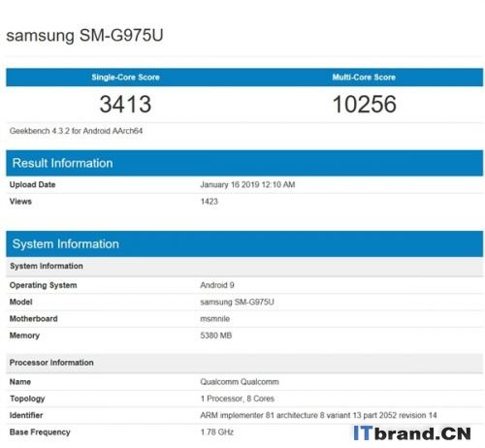
Task: Click the multi-core value 10256
Action: 365,104
